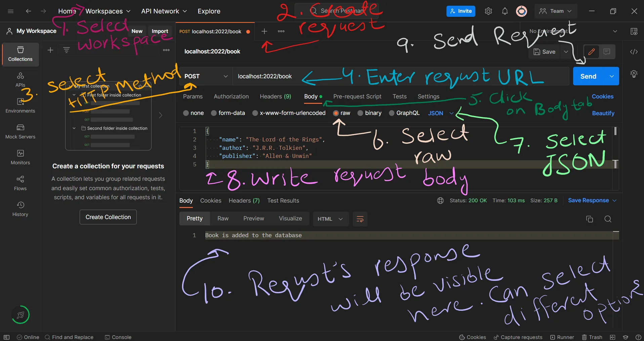Open the HTTP method POST dropdown
This screenshot has width=644, height=341.
click(x=206, y=76)
